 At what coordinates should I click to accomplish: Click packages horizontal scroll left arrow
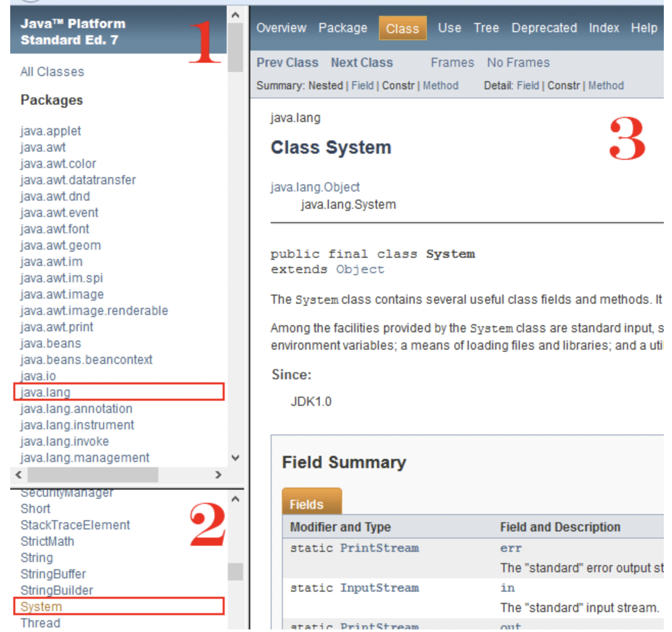(x=19, y=475)
